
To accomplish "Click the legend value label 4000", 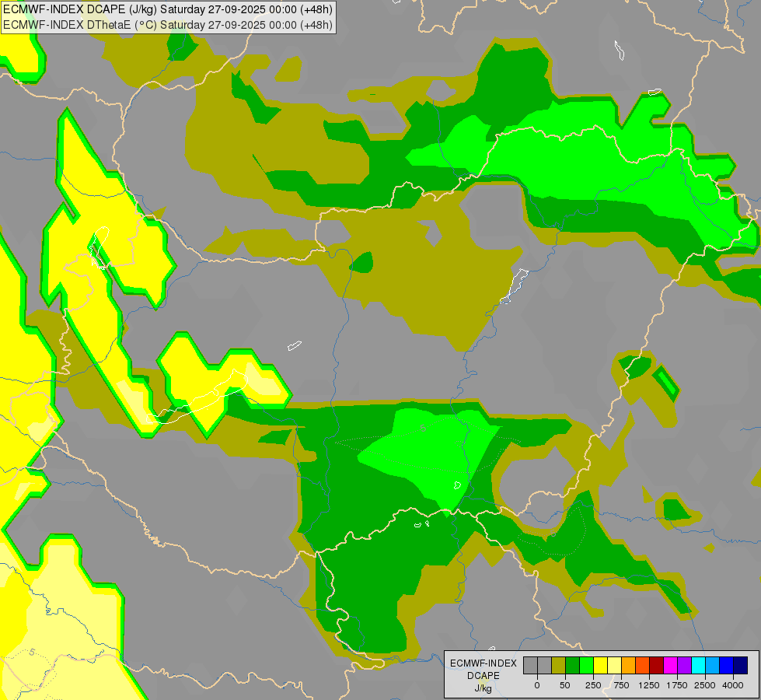I will pos(733,685).
